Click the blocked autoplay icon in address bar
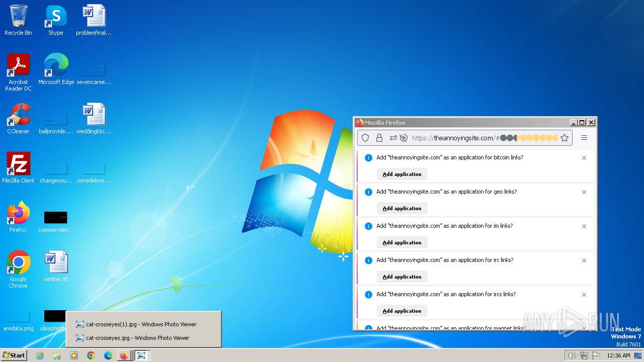This screenshot has width=644, height=362. coord(404,138)
